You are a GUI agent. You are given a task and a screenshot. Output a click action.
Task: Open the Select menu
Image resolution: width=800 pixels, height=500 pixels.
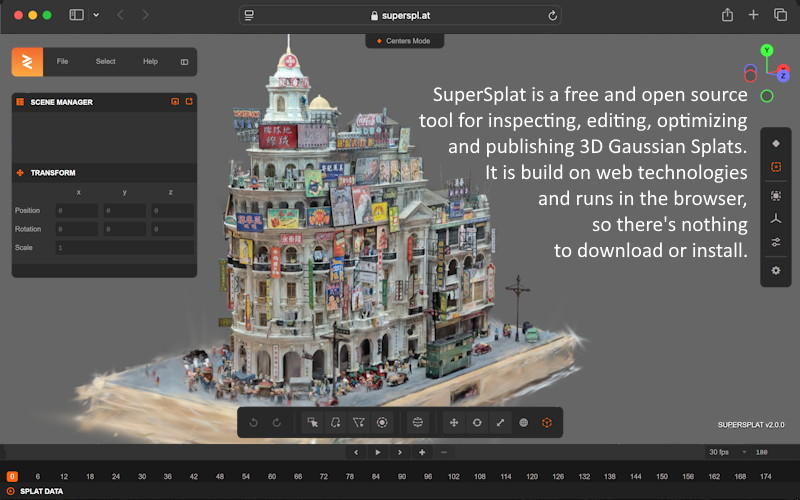(105, 62)
